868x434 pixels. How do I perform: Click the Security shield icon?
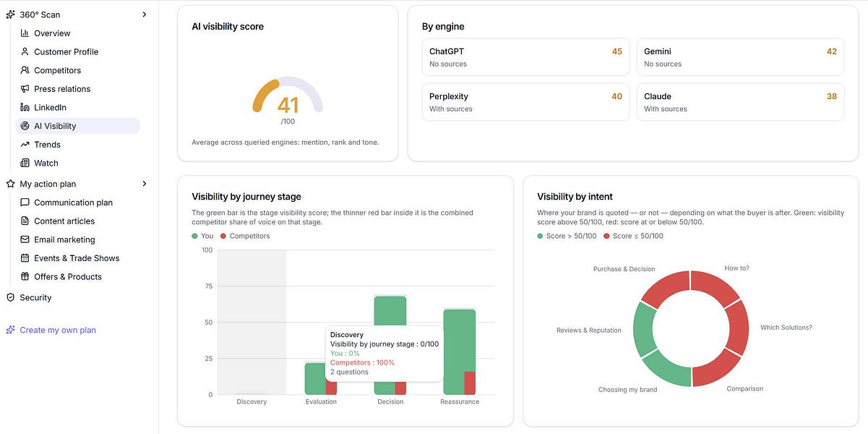[x=10, y=297]
